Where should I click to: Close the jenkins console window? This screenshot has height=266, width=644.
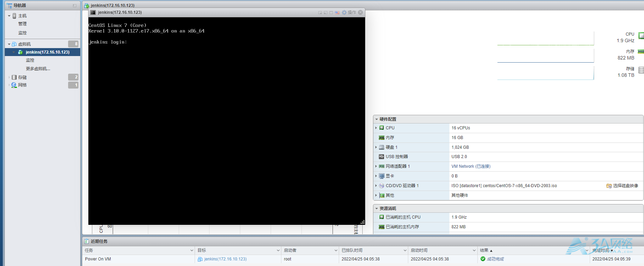coord(361,12)
